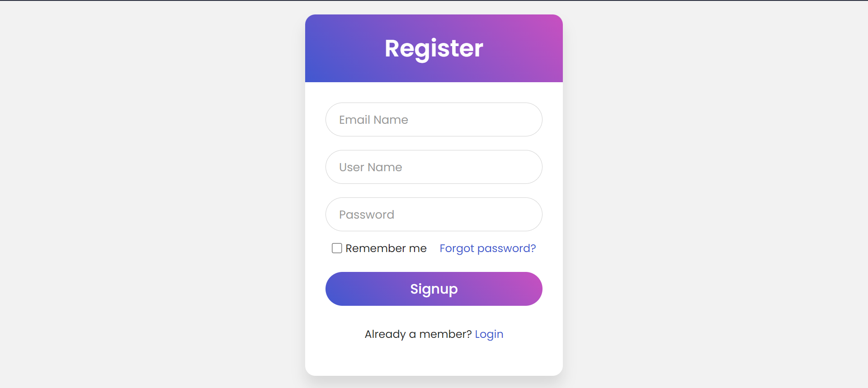Tick the Remember me checkbox
This screenshot has width=868, height=388.
click(337, 248)
